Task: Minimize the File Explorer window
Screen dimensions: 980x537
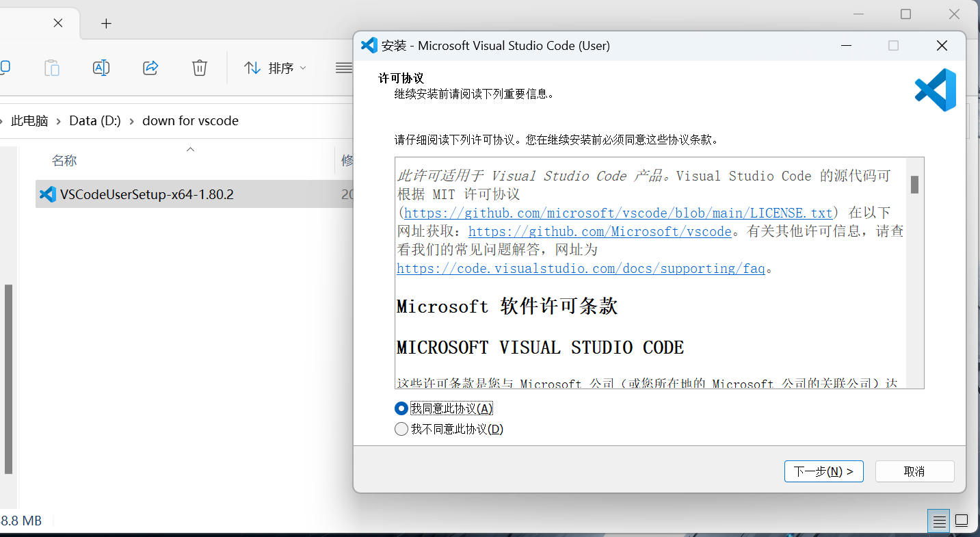Action: tap(859, 14)
